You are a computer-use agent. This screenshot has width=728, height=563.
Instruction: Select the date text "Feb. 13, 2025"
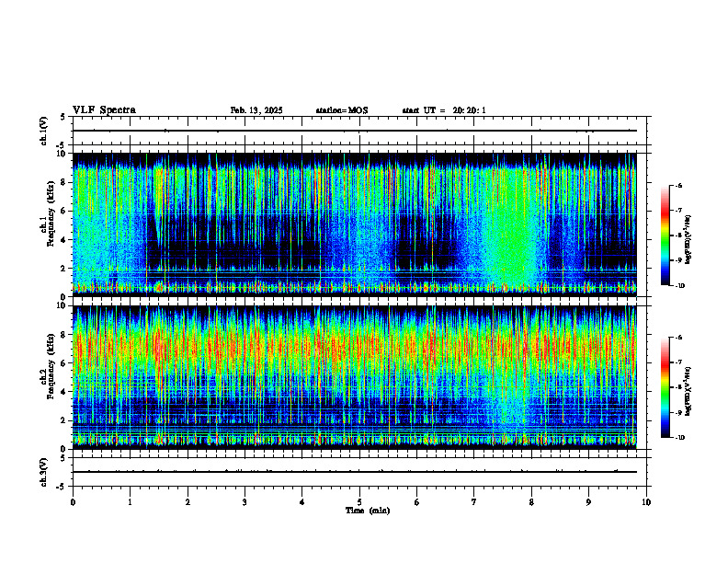click(x=256, y=110)
